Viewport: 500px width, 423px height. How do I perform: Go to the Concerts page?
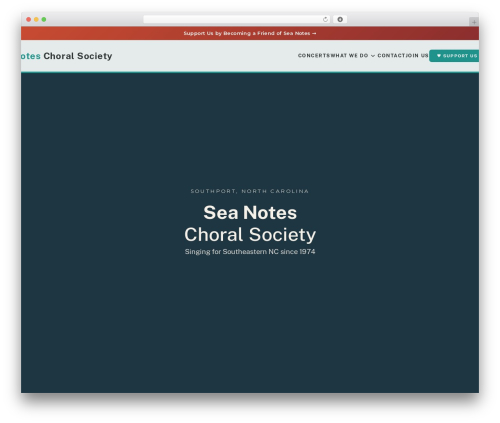(x=314, y=56)
